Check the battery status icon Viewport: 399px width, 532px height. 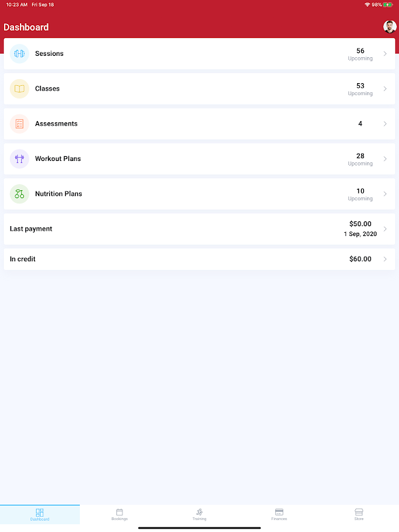pos(388,5)
